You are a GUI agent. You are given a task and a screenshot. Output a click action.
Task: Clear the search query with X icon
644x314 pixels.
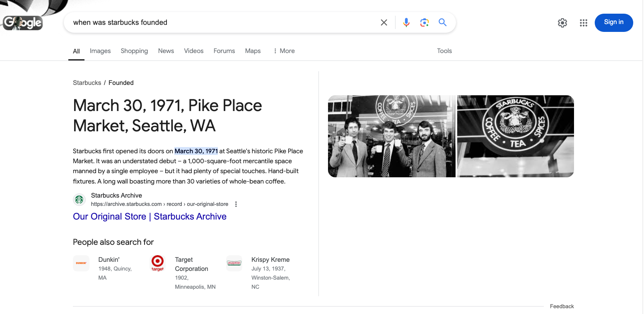(384, 22)
